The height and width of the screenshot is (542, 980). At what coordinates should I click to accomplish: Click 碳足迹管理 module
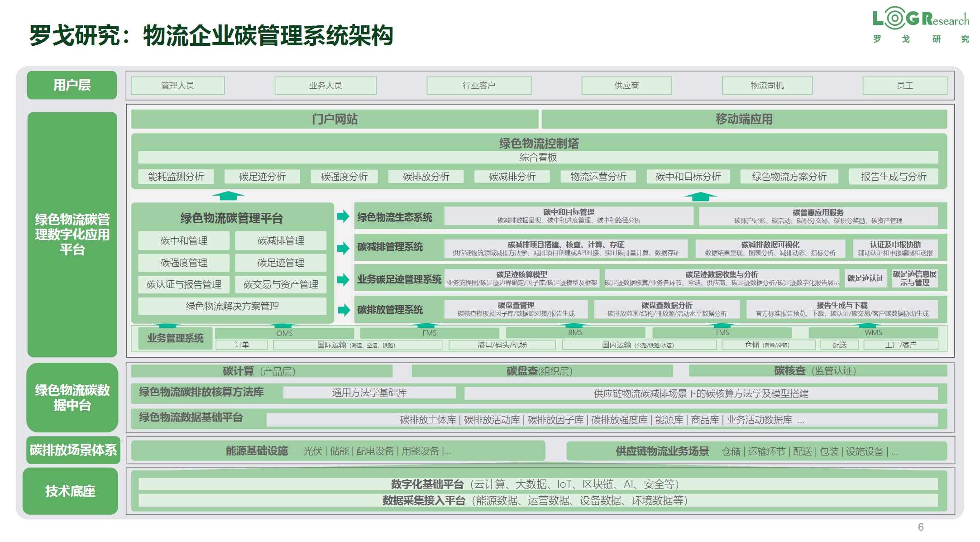[x=281, y=263]
